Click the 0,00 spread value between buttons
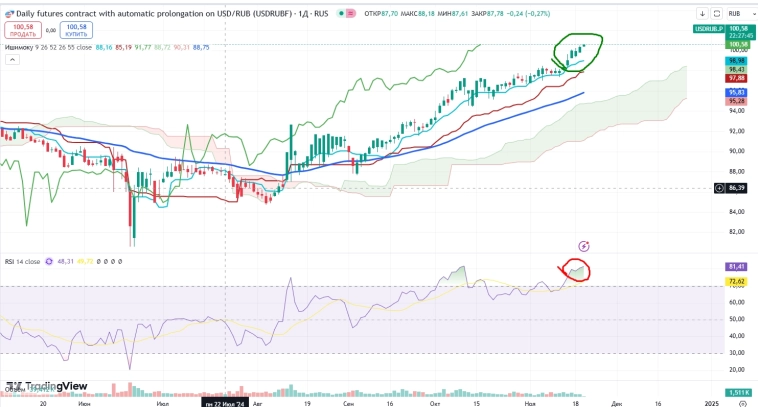Image resolution: width=758 pixels, height=407 pixels. coord(51,31)
